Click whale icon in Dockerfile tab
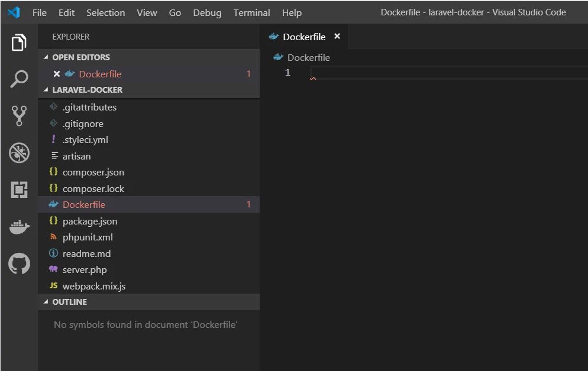This screenshot has height=371, width=588. (x=274, y=36)
